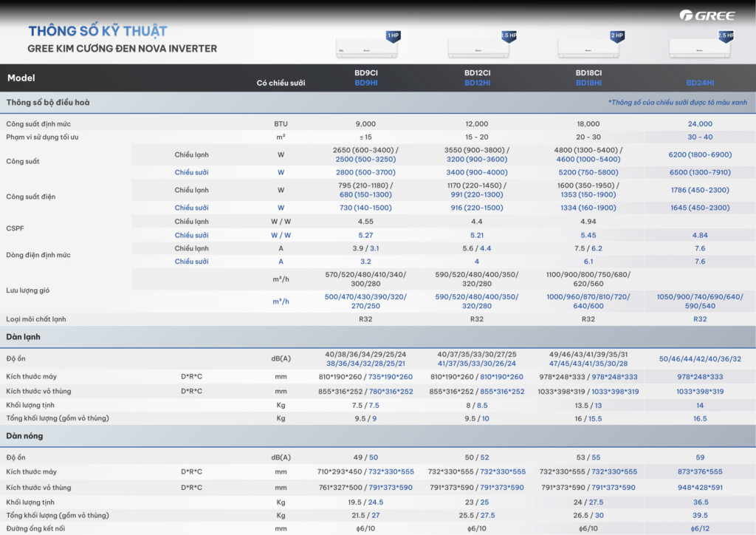Click the 2 HP badge icon

[617, 36]
